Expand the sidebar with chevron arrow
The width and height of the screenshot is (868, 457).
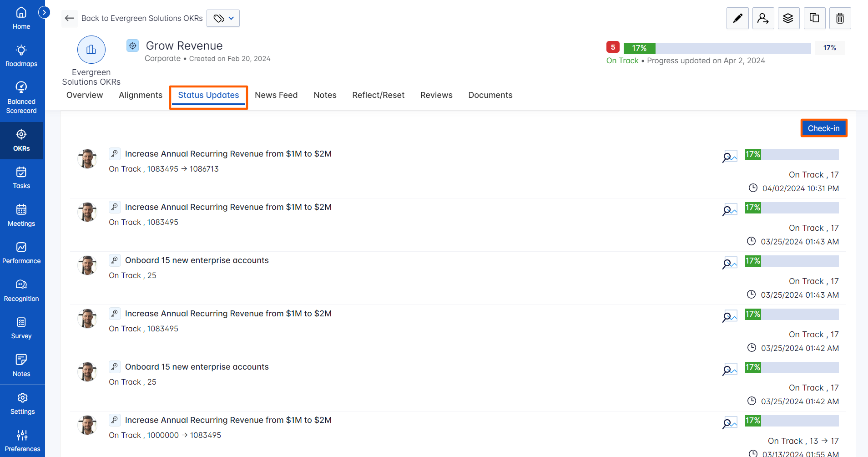(x=44, y=12)
